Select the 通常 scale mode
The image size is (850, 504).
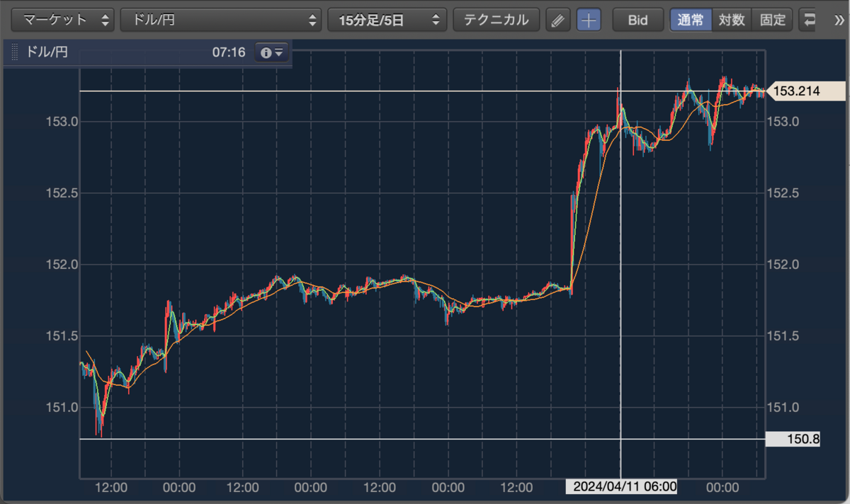click(x=691, y=20)
